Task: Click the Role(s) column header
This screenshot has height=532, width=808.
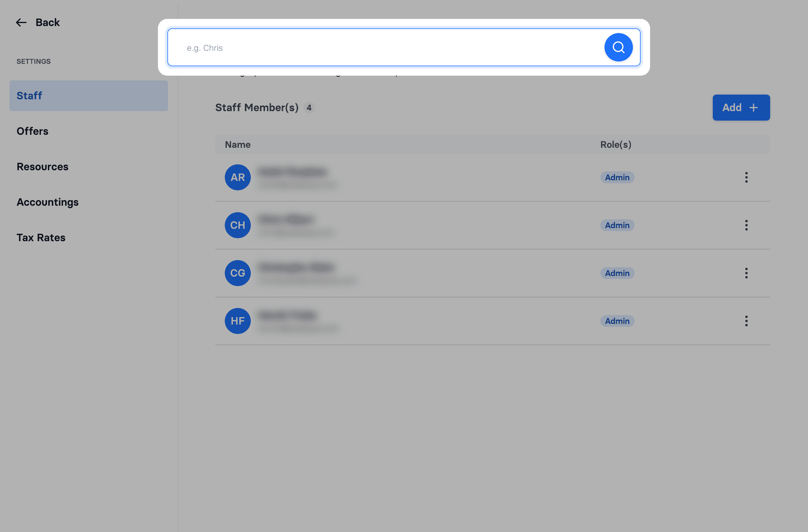Action: [x=616, y=145]
